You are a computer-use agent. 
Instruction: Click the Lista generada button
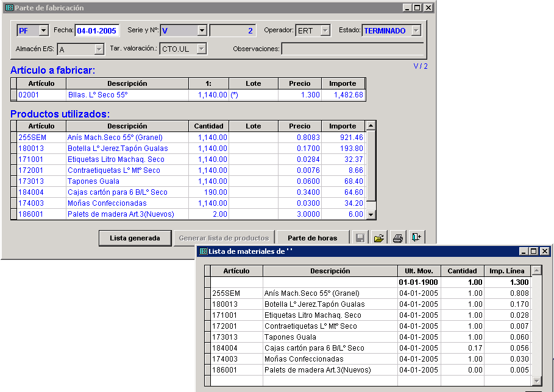[135, 238]
